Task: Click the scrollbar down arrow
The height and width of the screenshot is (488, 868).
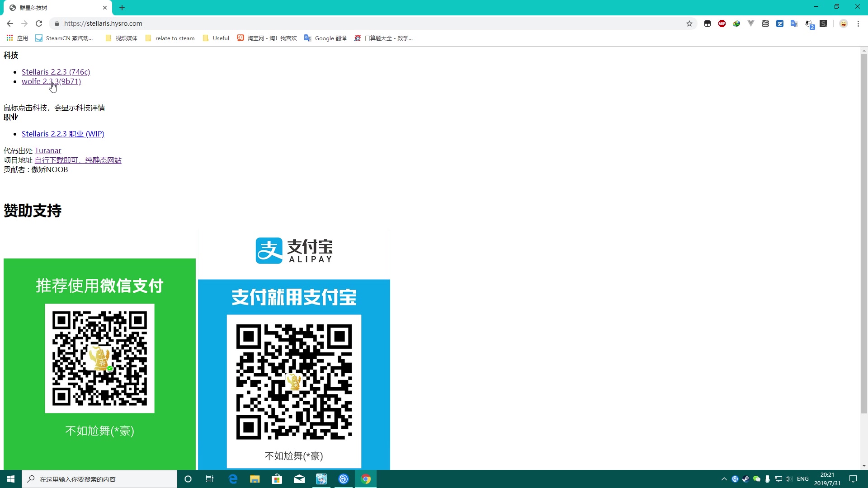Action: [x=864, y=466]
